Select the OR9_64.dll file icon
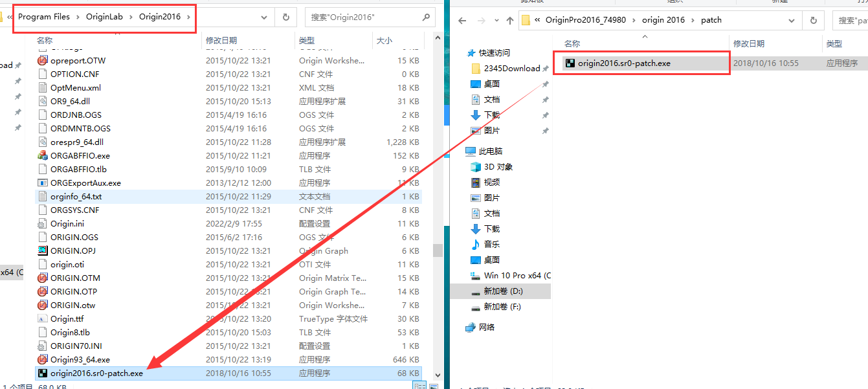Image resolution: width=868 pixels, height=389 pixels. click(43, 101)
